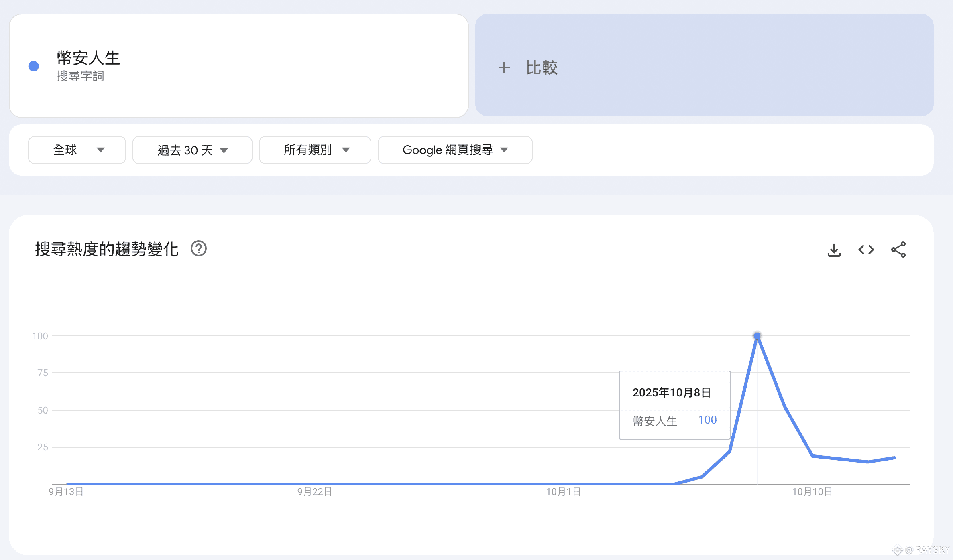
Task: Click the share icon
Action: tap(898, 250)
